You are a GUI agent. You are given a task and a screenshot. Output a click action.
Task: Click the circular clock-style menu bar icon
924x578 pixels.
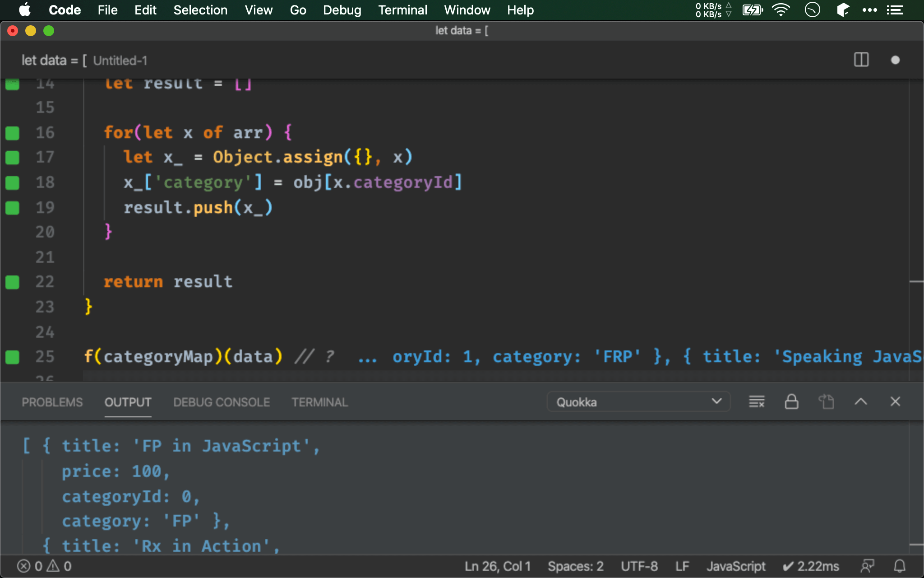click(812, 9)
